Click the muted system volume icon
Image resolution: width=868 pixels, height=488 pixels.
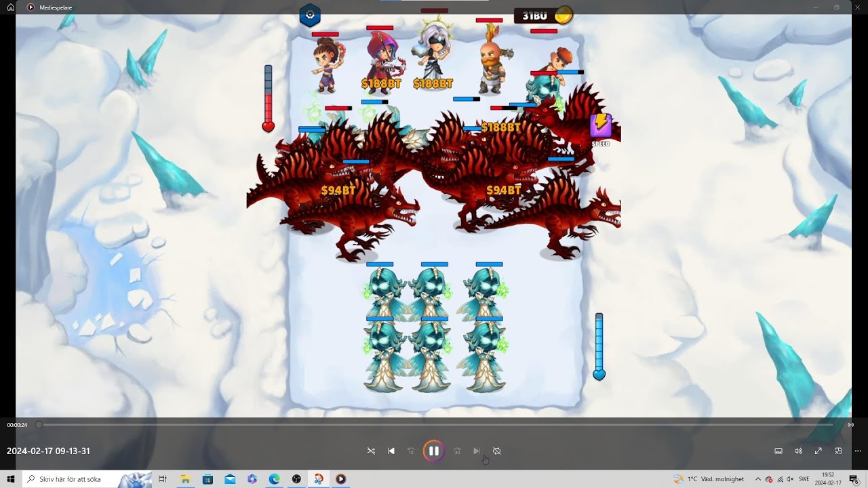tap(790, 479)
